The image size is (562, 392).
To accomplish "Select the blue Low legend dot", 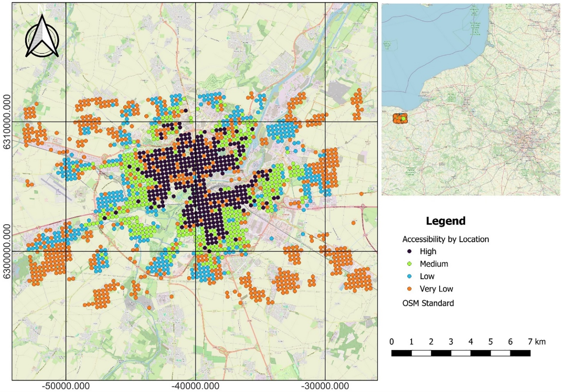I will 410,276.
